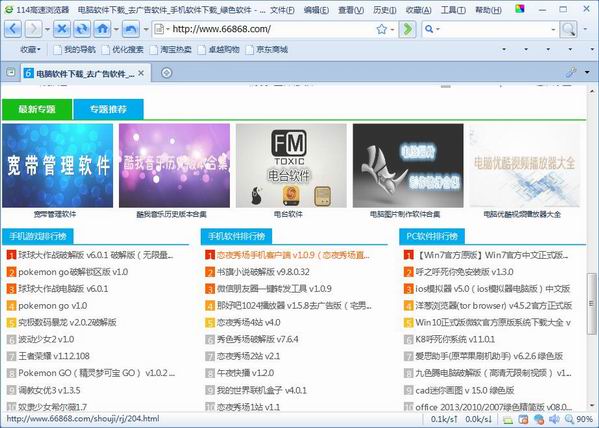Click the green Go arrow button
Viewport: 599px width, 428px height.
pos(407,29)
